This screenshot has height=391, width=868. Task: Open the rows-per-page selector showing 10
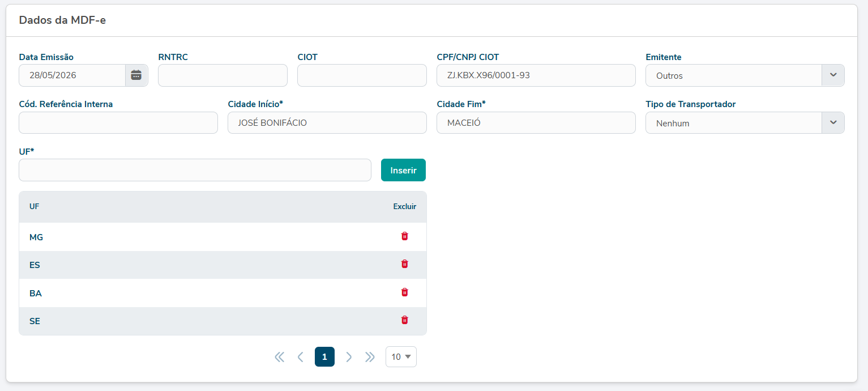[x=401, y=357]
